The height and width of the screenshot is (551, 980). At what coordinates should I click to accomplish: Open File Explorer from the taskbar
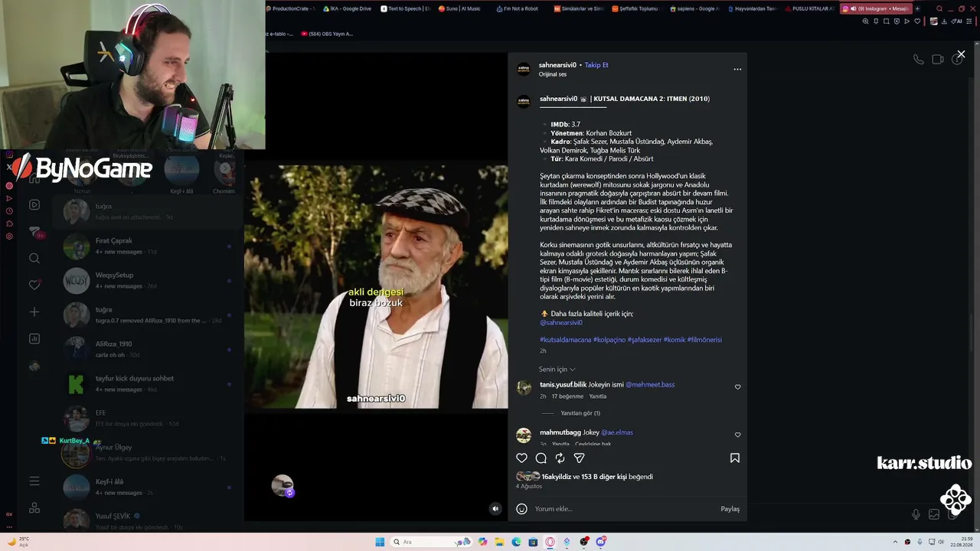[x=499, y=542]
